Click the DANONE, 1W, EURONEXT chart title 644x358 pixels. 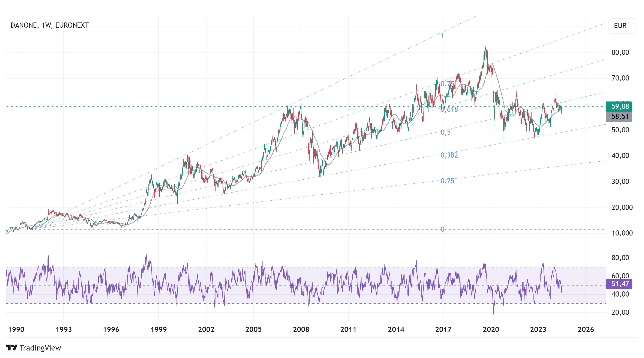click(x=50, y=25)
